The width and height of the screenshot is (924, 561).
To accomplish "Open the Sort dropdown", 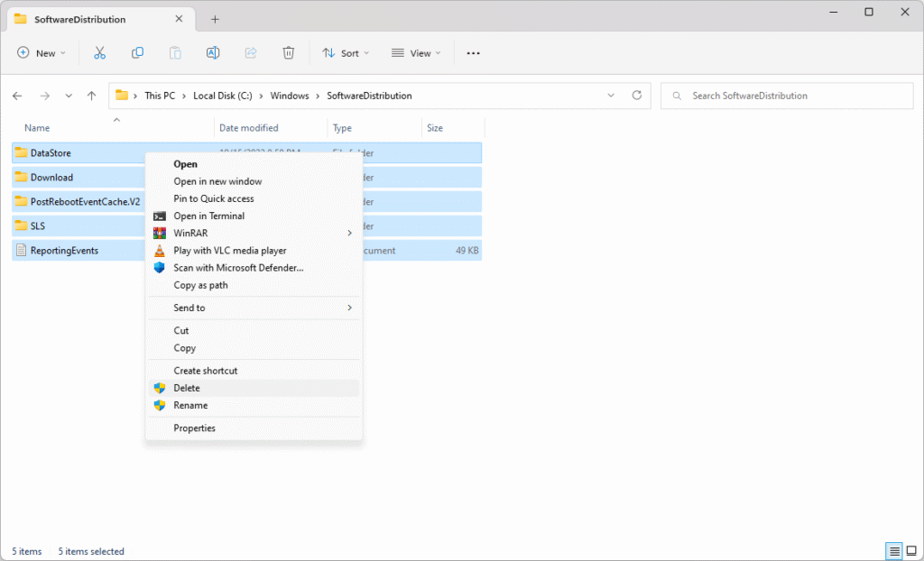I will [345, 53].
